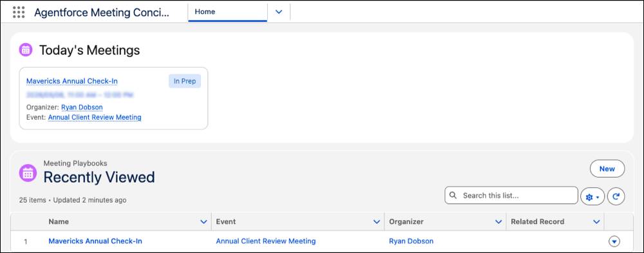The height and width of the screenshot is (253, 644).
Task: Click the blurred meeting date and time text
Action: (x=80, y=95)
